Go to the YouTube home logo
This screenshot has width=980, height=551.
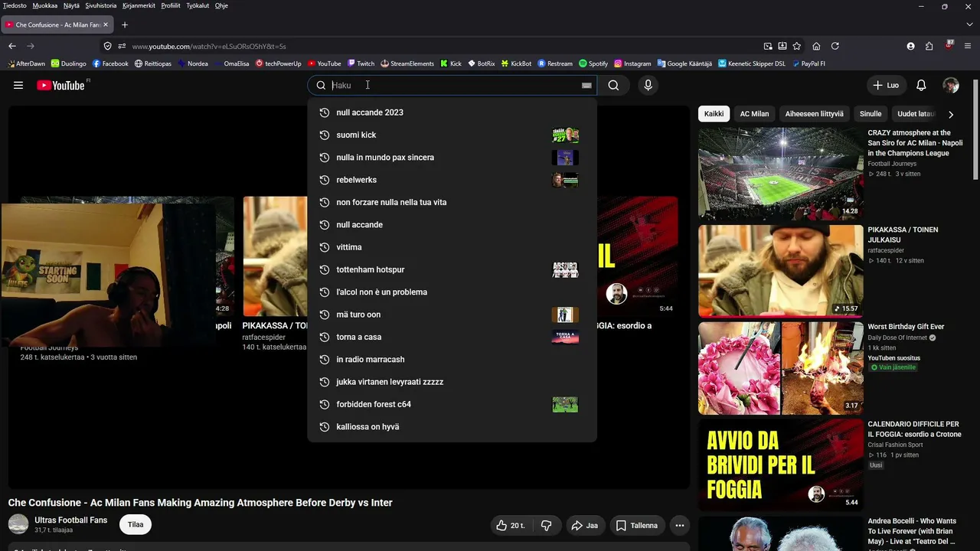pos(60,85)
